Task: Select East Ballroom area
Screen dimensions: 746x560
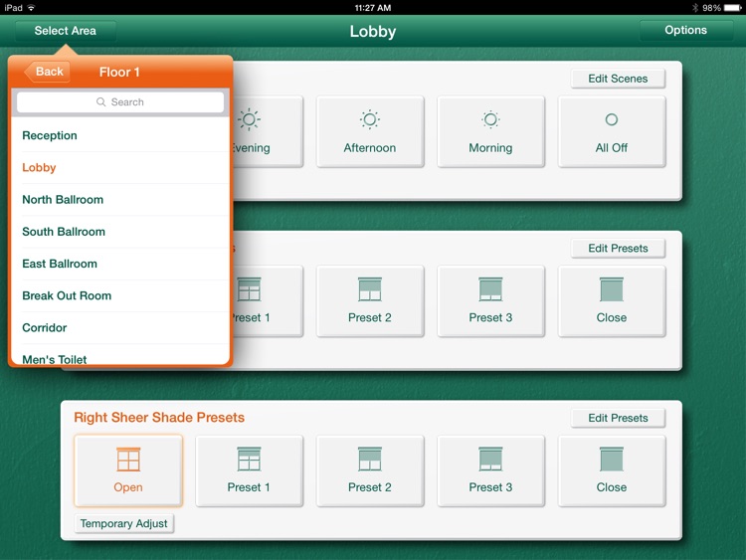Action: (x=120, y=264)
